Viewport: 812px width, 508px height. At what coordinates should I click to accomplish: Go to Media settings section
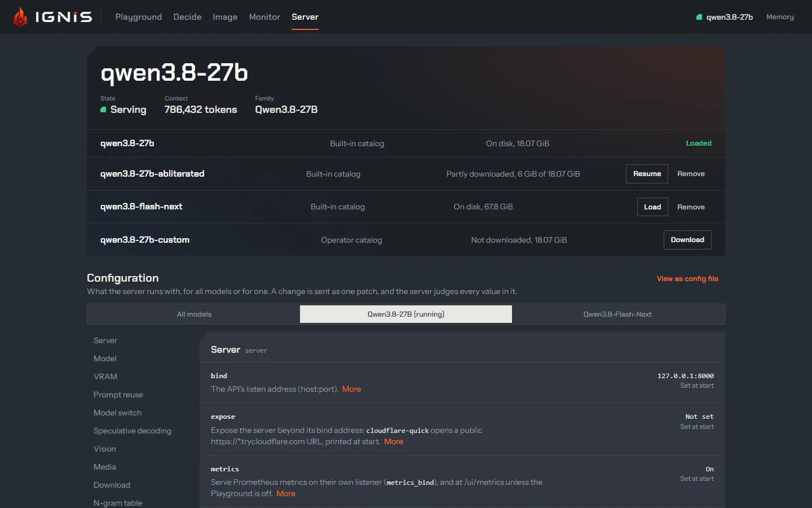[x=105, y=467]
